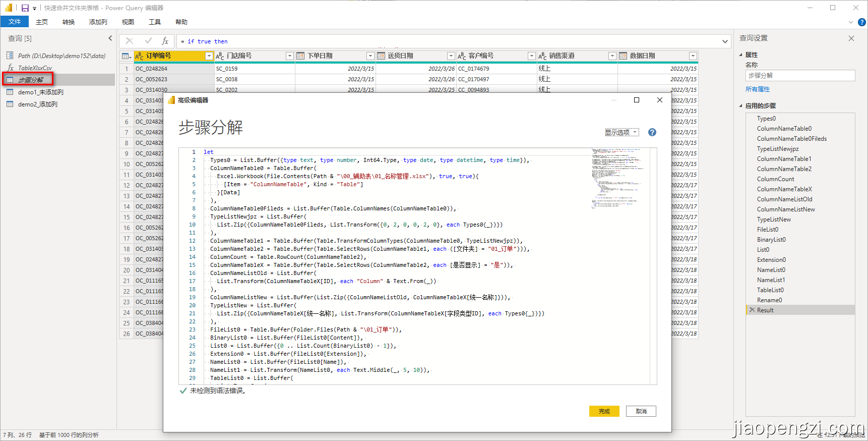
Task: Click 完成 to apply the query
Action: [x=604, y=411]
